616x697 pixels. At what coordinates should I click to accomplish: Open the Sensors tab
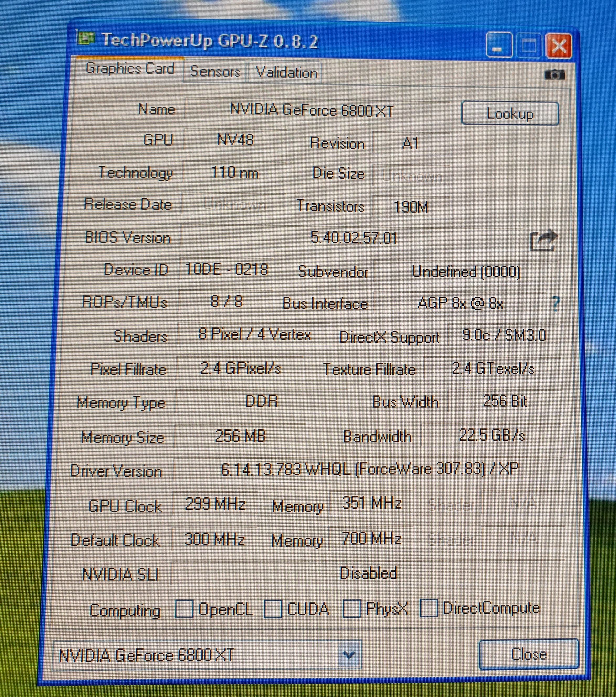[x=215, y=72]
